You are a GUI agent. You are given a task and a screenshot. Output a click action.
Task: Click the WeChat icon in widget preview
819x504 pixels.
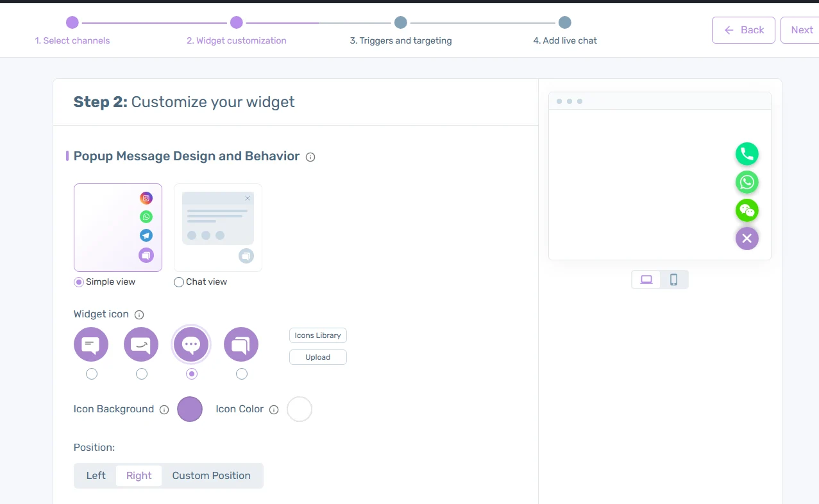click(x=747, y=210)
